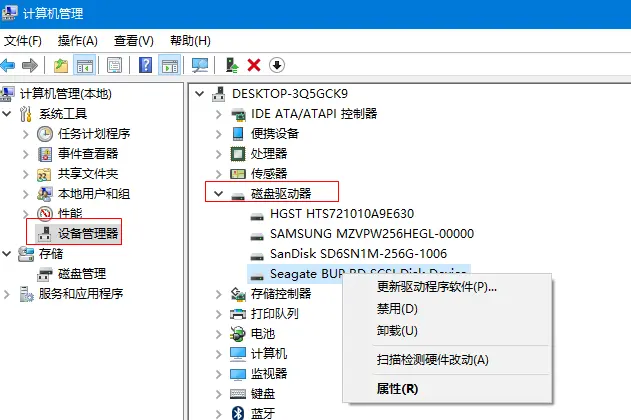
Task: Click the Back arrow toolbar icon
Action: (8, 65)
